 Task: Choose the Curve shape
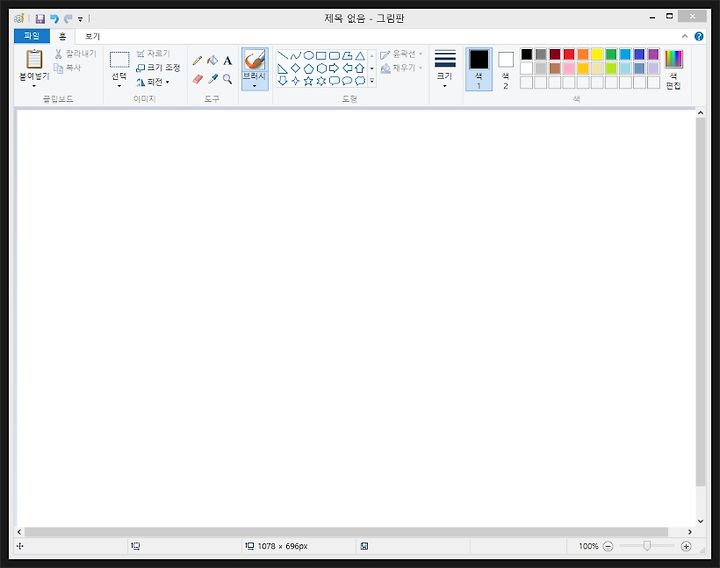[x=296, y=56]
